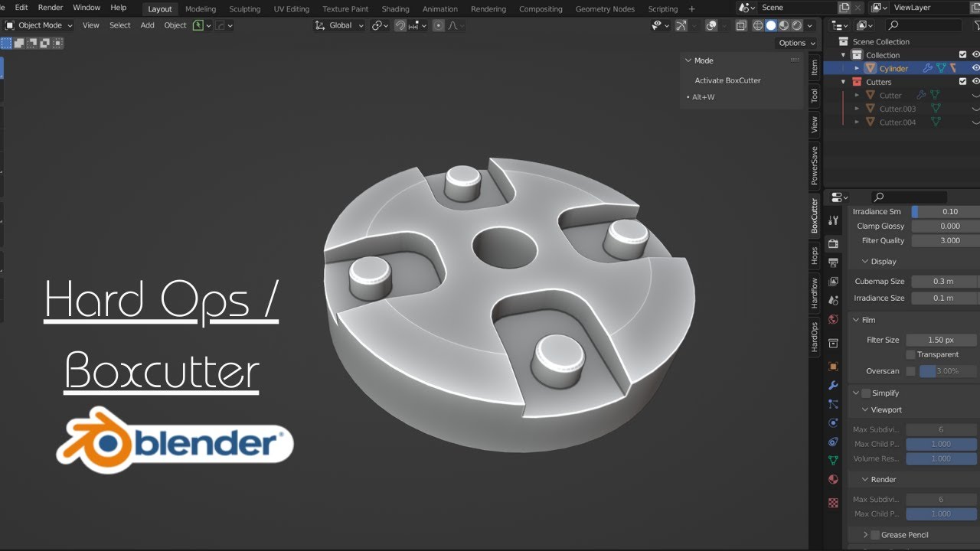Open the Render properties tab icon
This screenshot has width=980, height=551.
click(834, 243)
